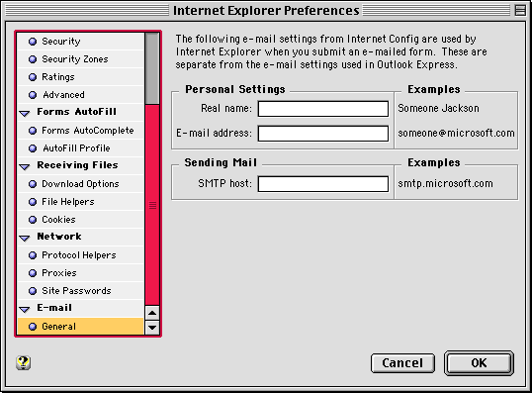Select AutoFill Profile in the sidebar
Viewport: 532px width, 393px height.
81,148
